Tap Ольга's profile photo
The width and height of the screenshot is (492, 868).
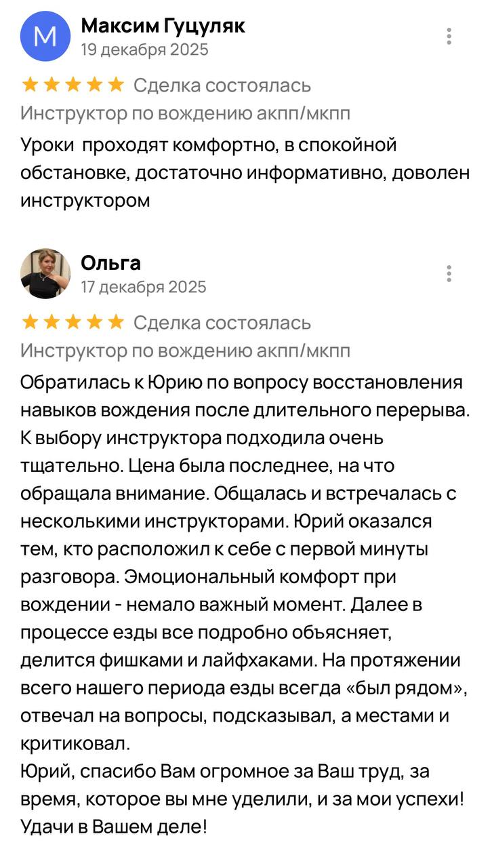(x=45, y=273)
